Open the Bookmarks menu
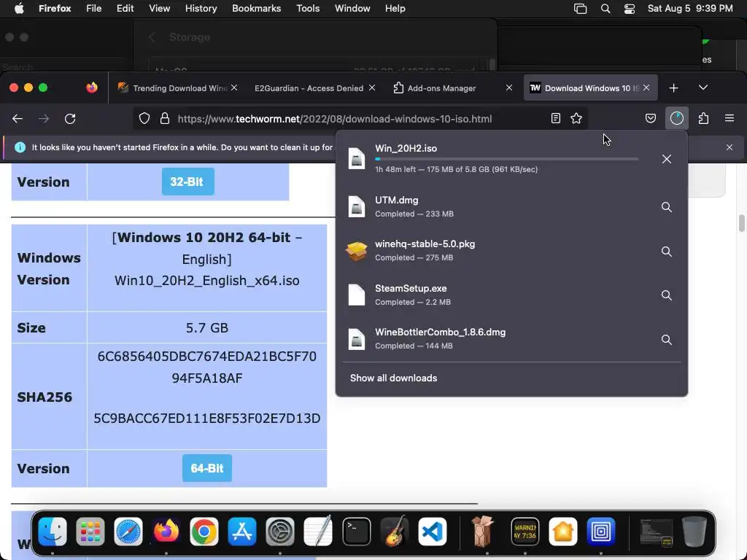747x560 pixels. tap(256, 9)
